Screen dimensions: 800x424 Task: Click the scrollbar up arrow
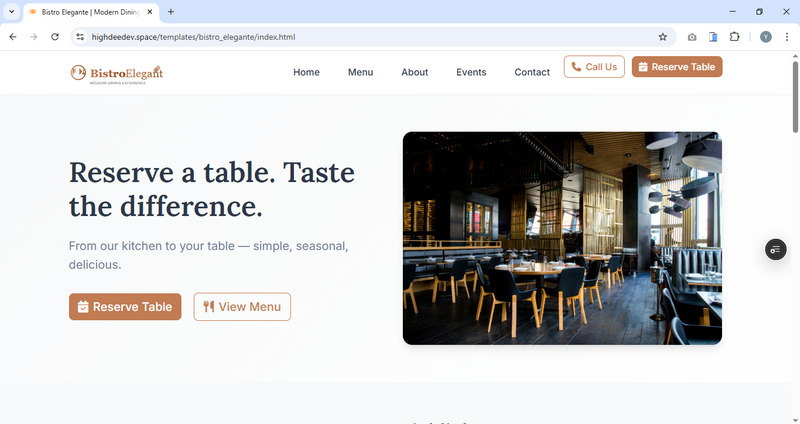click(x=795, y=56)
